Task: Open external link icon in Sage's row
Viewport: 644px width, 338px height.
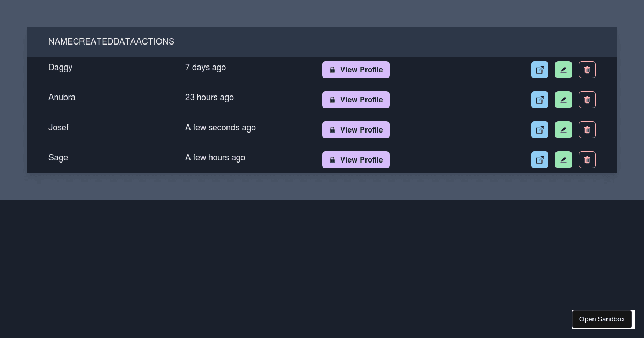Action: tap(540, 160)
